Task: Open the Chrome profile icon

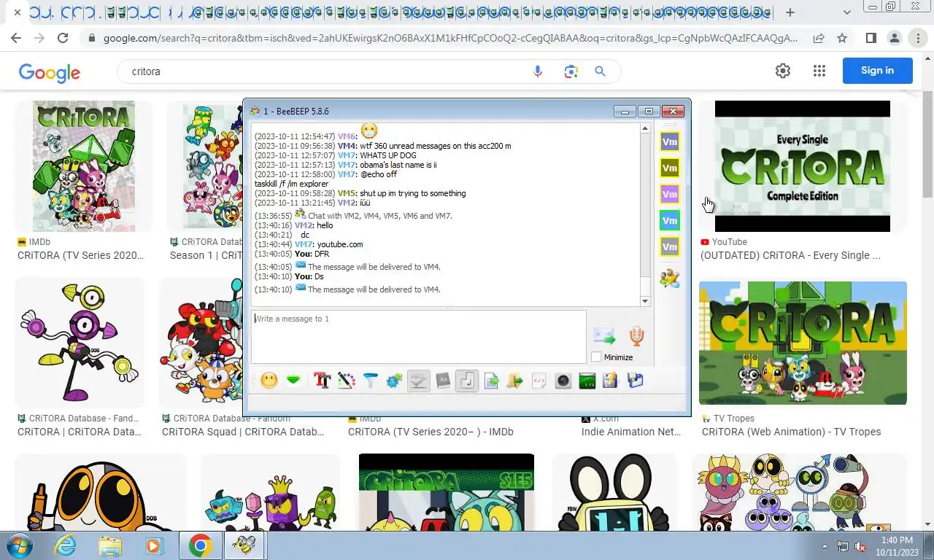Action: pos(894,38)
